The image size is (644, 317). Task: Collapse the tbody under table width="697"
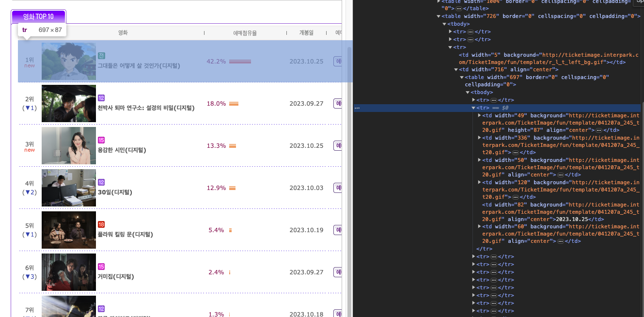click(468, 93)
